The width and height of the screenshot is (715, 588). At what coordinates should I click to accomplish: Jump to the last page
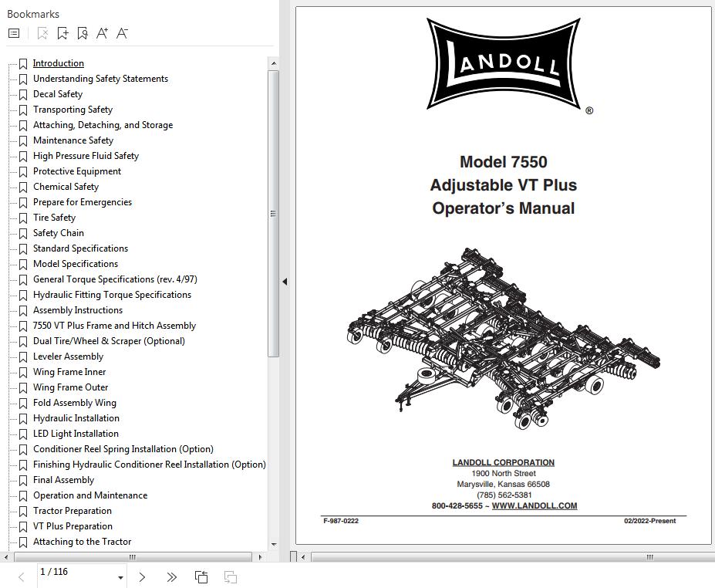[x=171, y=577]
